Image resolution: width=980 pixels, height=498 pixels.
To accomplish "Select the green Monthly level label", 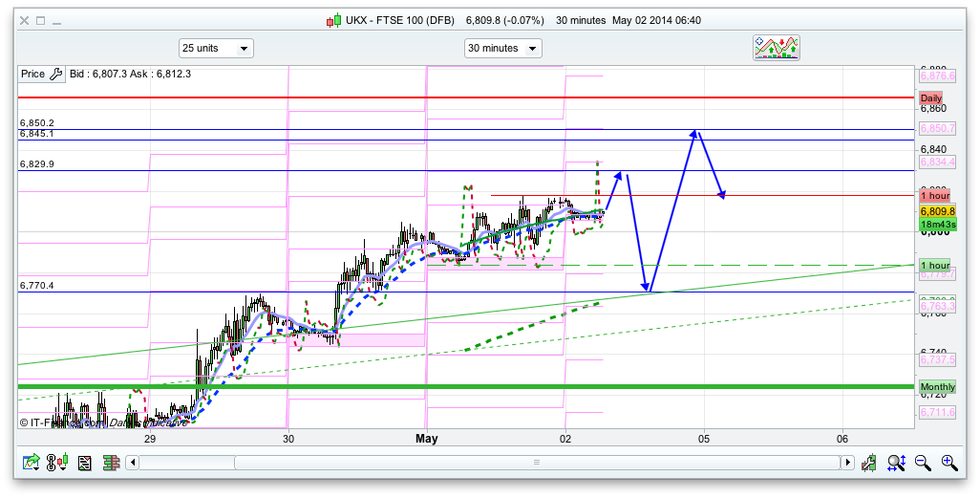I will pyautogui.click(x=935, y=387).
